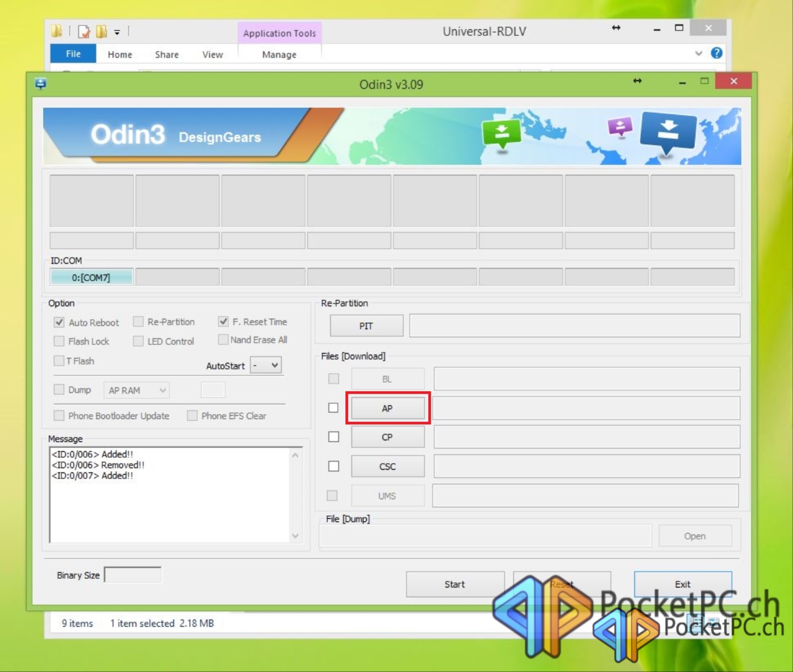Enable the T Flash checkbox
This screenshot has width=793, height=672.
[x=59, y=361]
